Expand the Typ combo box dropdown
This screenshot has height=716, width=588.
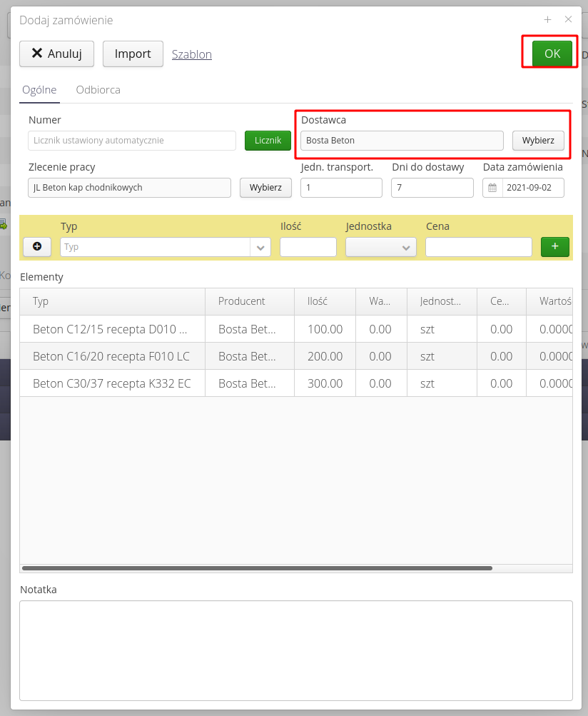[260, 247]
